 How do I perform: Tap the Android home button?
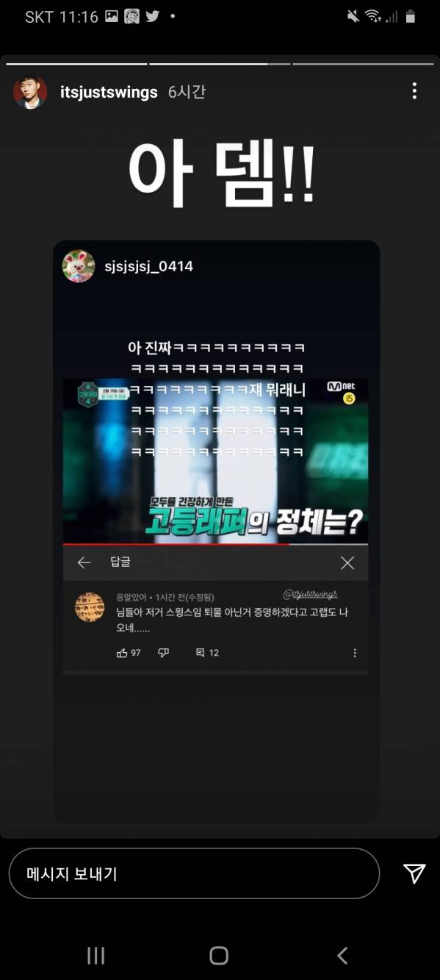click(x=219, y=955)
